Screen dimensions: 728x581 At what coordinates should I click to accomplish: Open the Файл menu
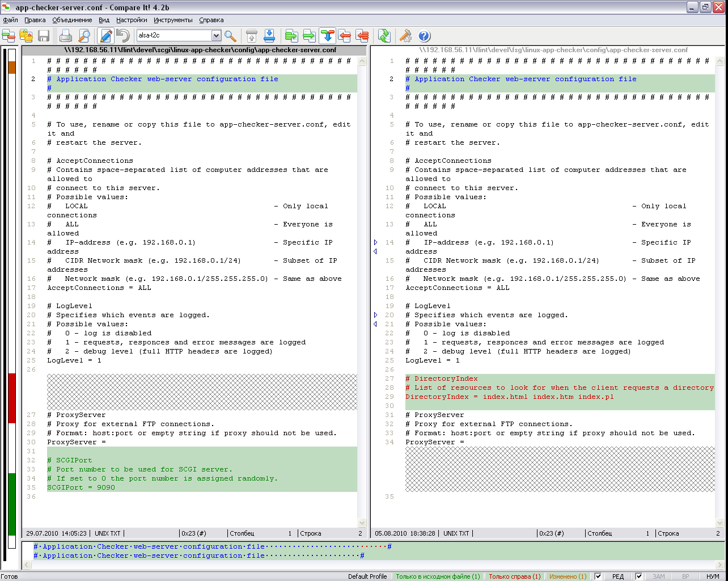tap(10, 20)
